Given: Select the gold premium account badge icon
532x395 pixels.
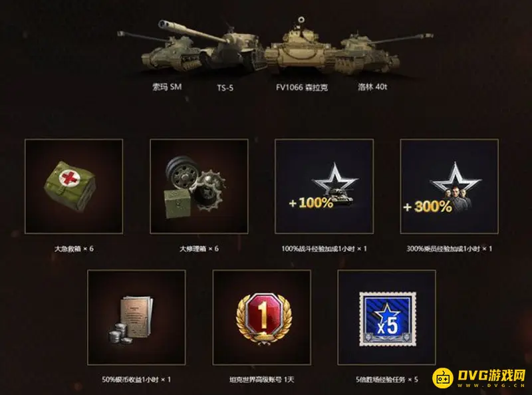Looking at the screenshot, I should [x=263, y=318].
